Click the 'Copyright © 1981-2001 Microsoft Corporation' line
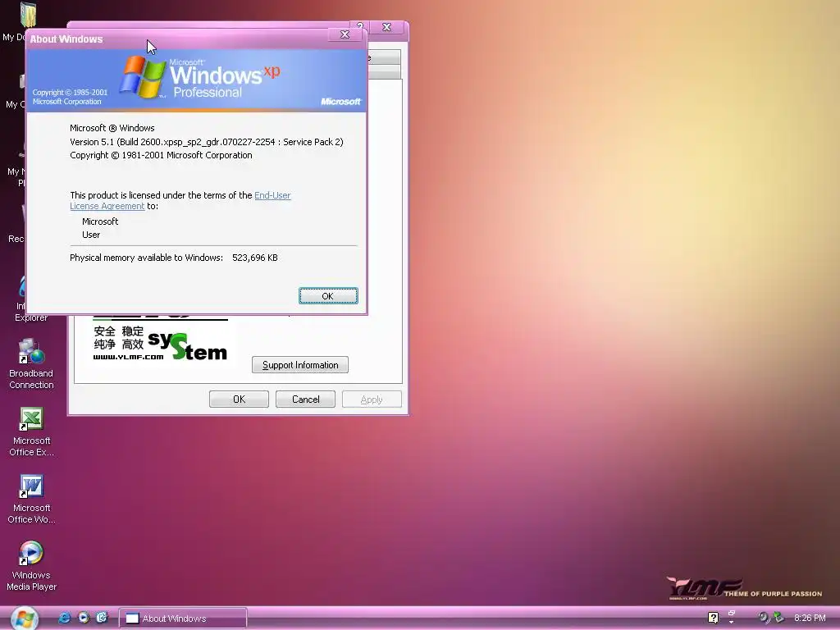 pyautogui.click(x=161, y=155)
